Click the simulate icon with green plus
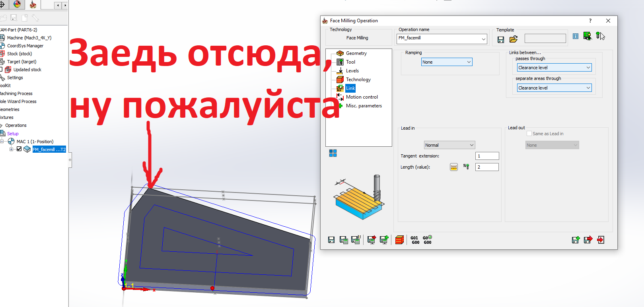 coord(384,239)
